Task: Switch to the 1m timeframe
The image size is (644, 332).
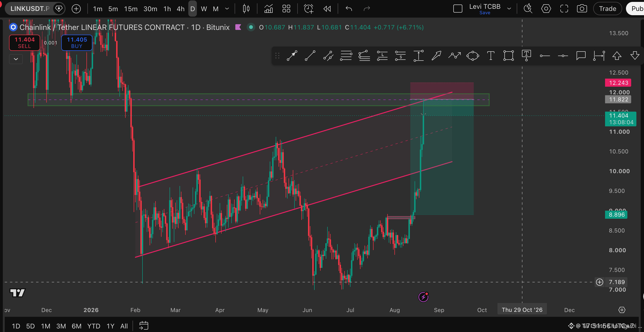Action: [x=98, y=9]
